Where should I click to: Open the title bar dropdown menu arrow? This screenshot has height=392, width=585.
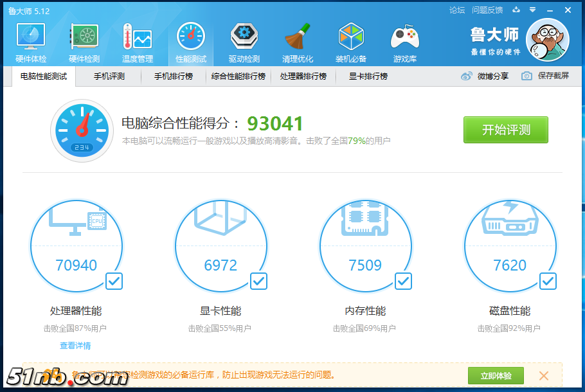[532, 10]
